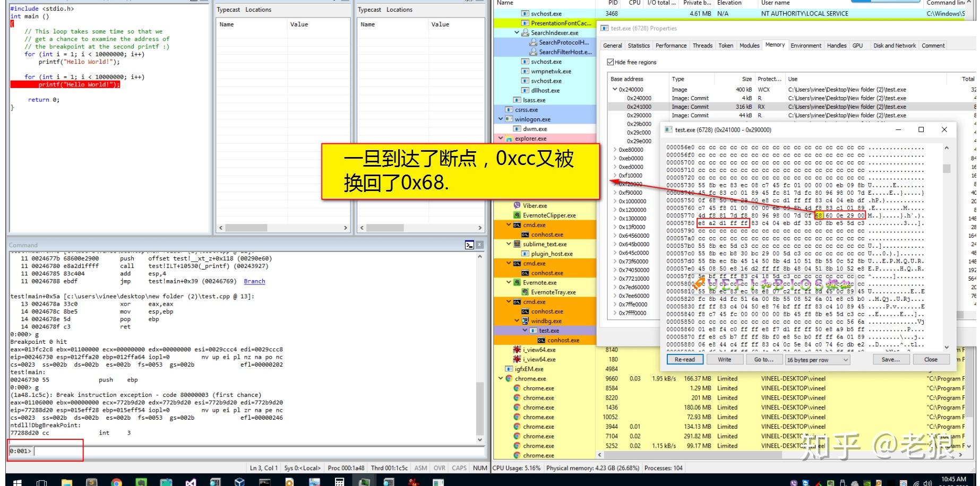Switch to the Threads tab
This screenshot has width=980, height=486.
(x=702, y=46)
